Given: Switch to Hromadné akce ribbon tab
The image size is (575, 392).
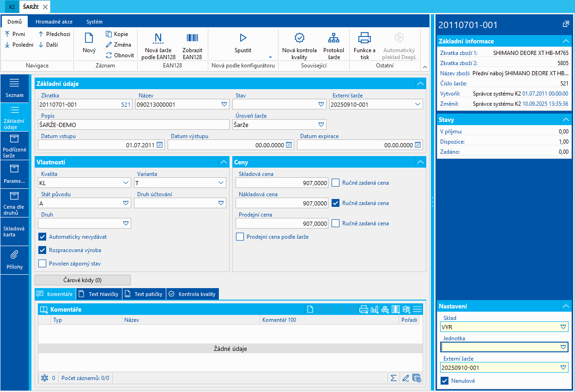Looking at the screenshot, I should tap(54, 22).
